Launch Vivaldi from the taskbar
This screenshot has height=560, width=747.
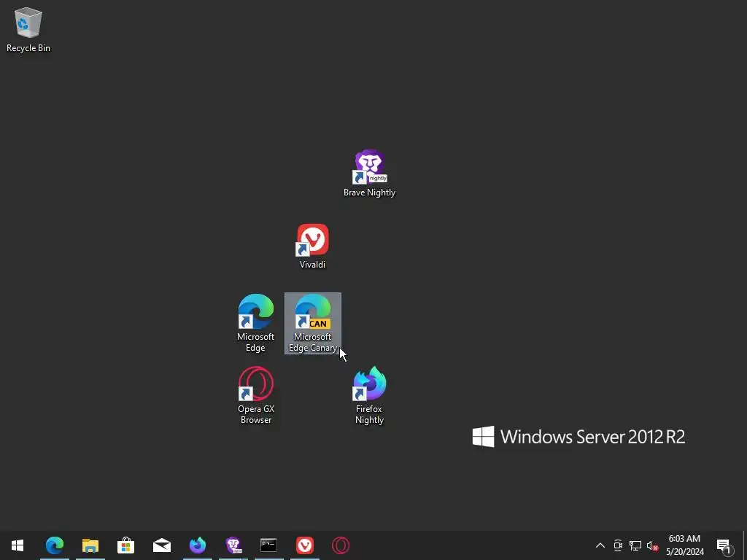tap(304, 545)
